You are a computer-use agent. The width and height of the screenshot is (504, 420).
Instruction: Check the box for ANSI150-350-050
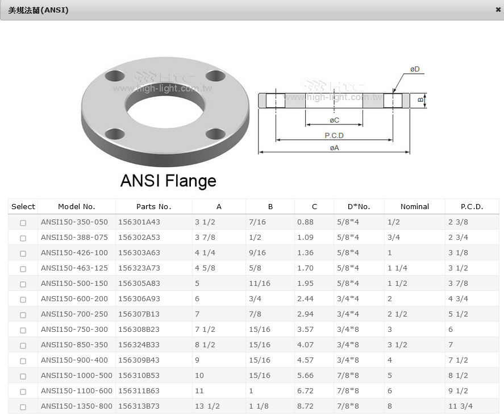(x=23, y=223)
